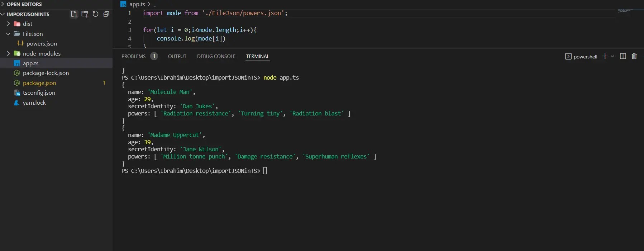
Task: Click the FileJson folder icon
Action: coord(17,34)
